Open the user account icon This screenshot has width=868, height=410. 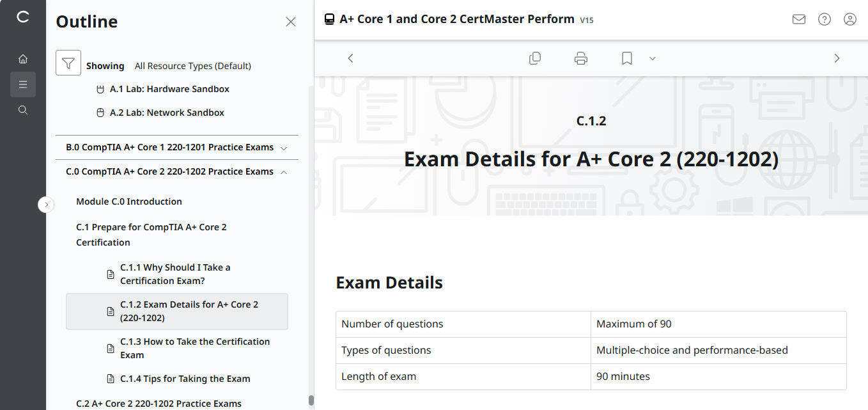point(849,19)
